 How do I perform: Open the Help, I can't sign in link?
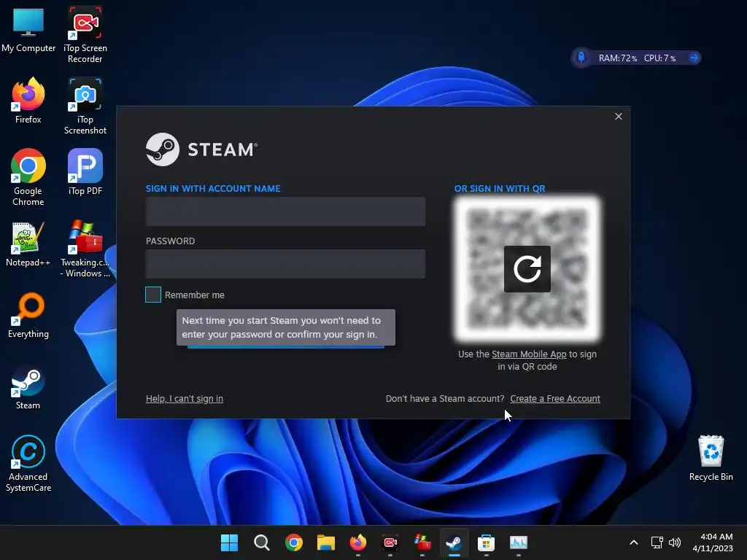tap(185, 399)
